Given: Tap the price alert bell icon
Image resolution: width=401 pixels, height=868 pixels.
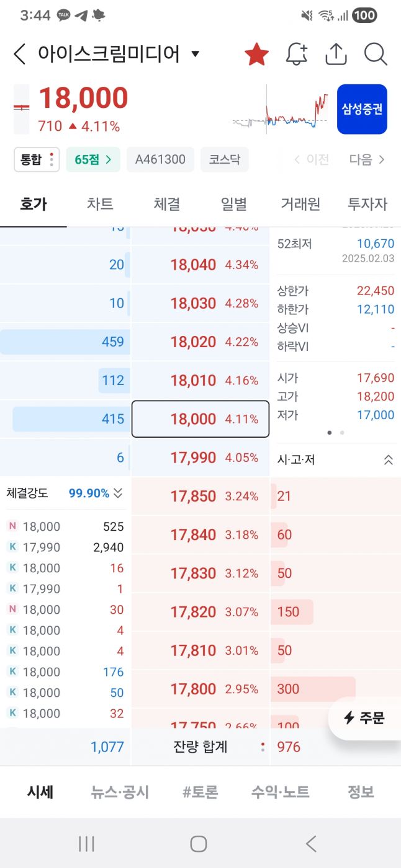Looking at the screenshot, I should pyautogui.click(x=297, y=55).
